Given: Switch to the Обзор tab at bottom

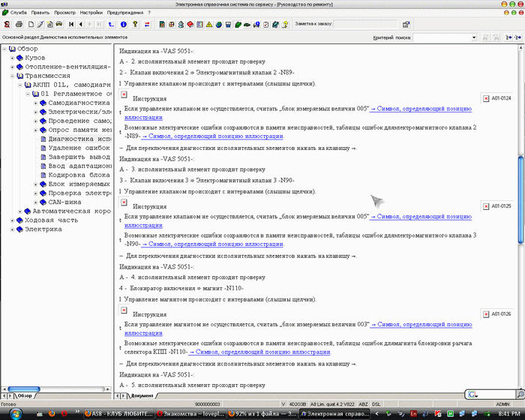Looking at the screenshot, I should click(x=21, y=395).
